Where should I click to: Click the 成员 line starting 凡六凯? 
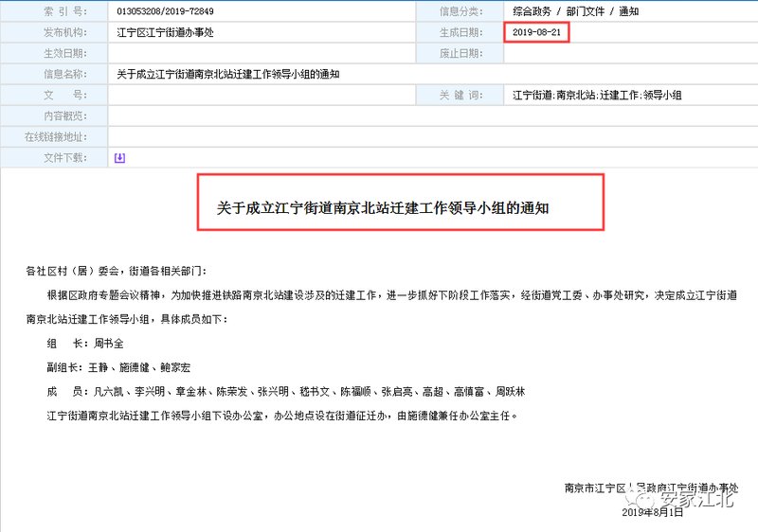point(286,392)
